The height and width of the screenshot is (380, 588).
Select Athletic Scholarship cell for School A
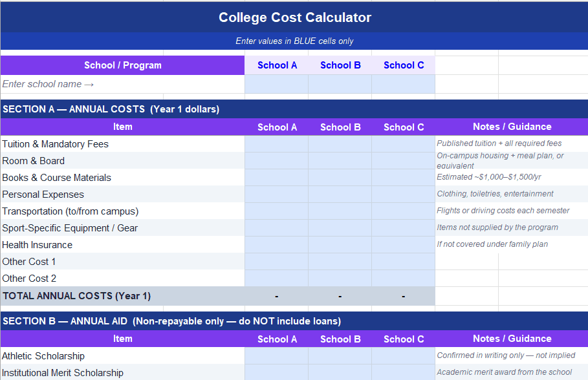pyautogui.click(x=277, y=355)
